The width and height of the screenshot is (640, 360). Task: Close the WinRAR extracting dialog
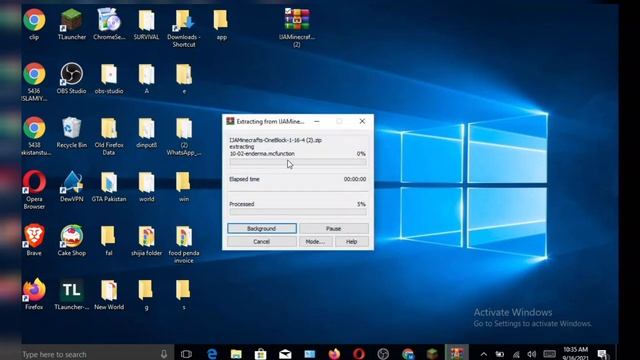(362, 121)
